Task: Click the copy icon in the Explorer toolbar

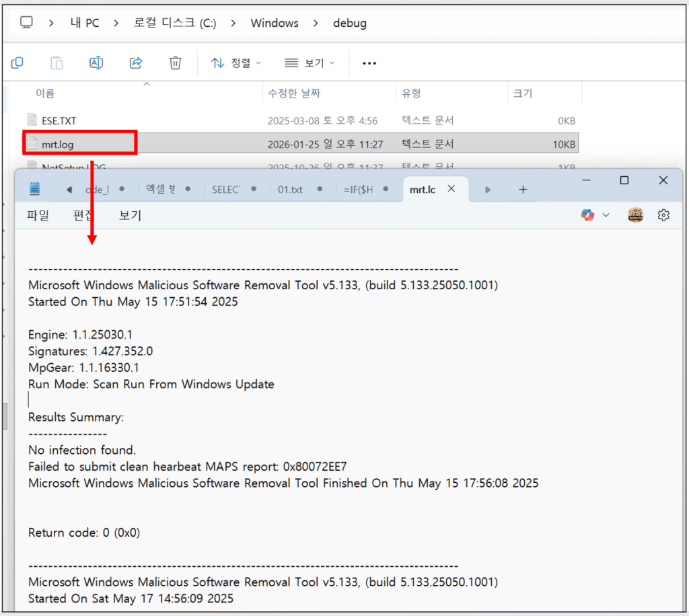Action: coord(17,63)
